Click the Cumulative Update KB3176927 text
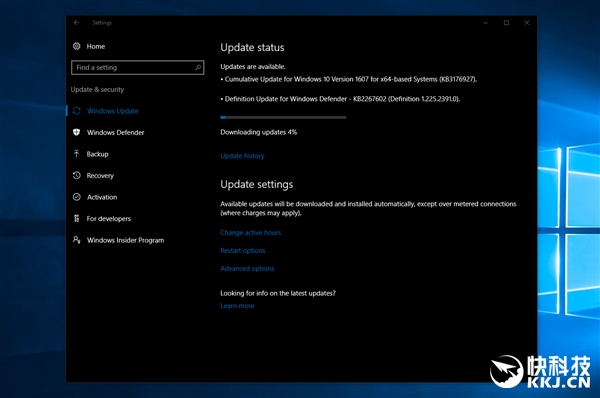Screen dimensions: 600x398 point(349,79)
